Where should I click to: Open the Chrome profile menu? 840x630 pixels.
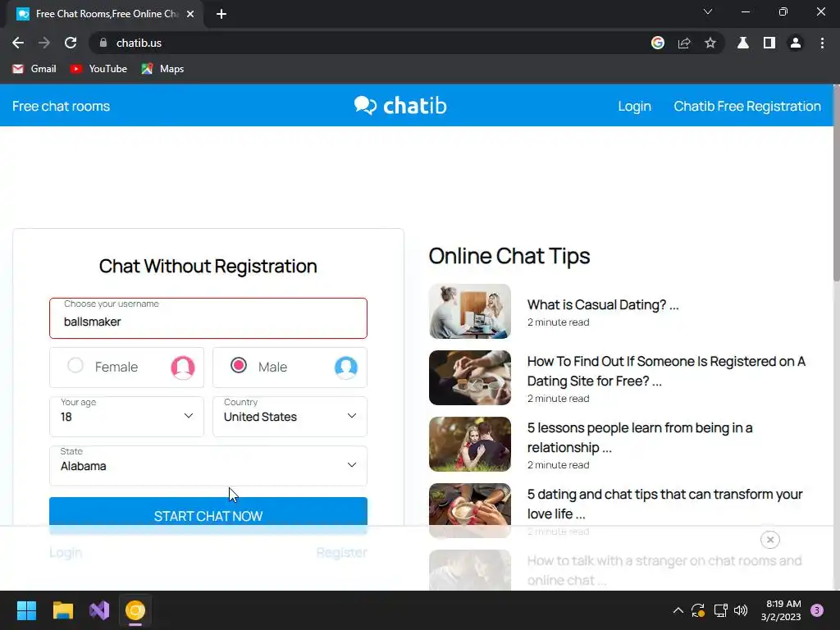[796, 43]
